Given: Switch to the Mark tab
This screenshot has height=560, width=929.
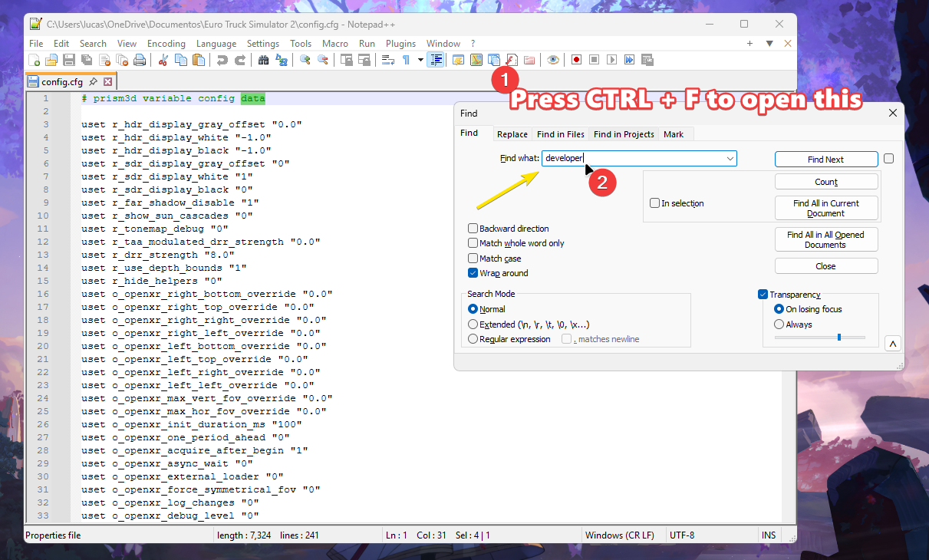Looking at the screenshot, I should (674, 134).
